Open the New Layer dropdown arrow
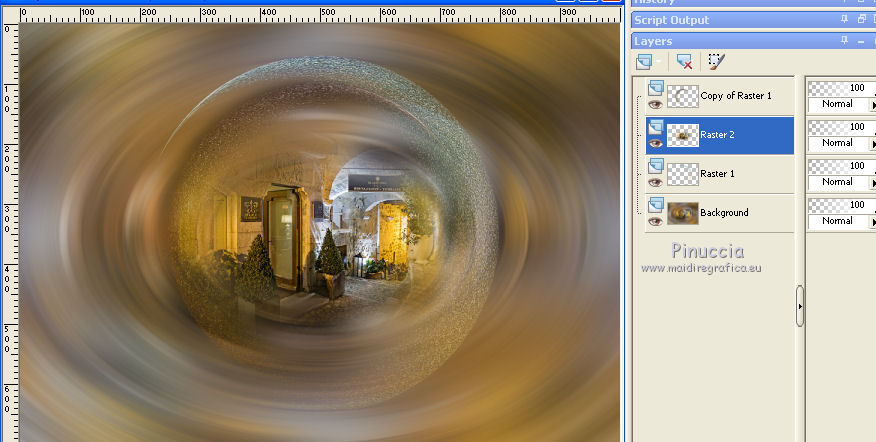Viewport: 876px width, 442px height. [658, 61]
